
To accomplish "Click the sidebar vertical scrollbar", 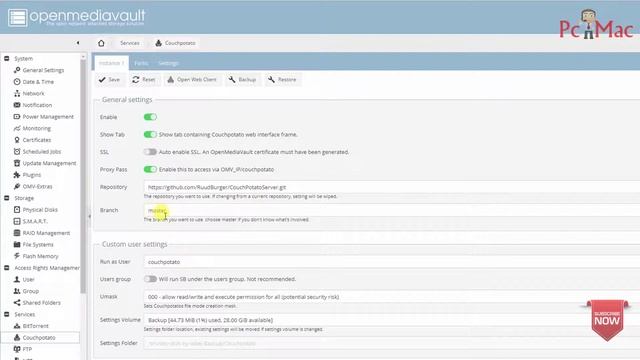I will point(83,176).
